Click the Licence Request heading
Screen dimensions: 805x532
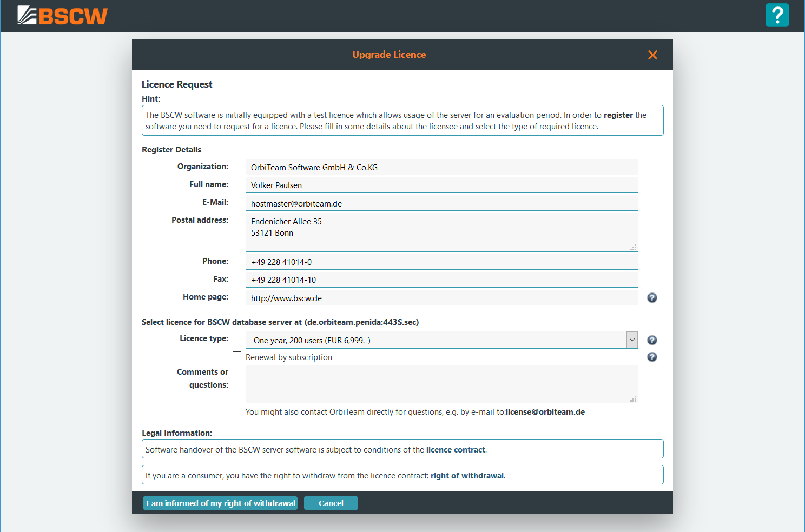(177, 84)
